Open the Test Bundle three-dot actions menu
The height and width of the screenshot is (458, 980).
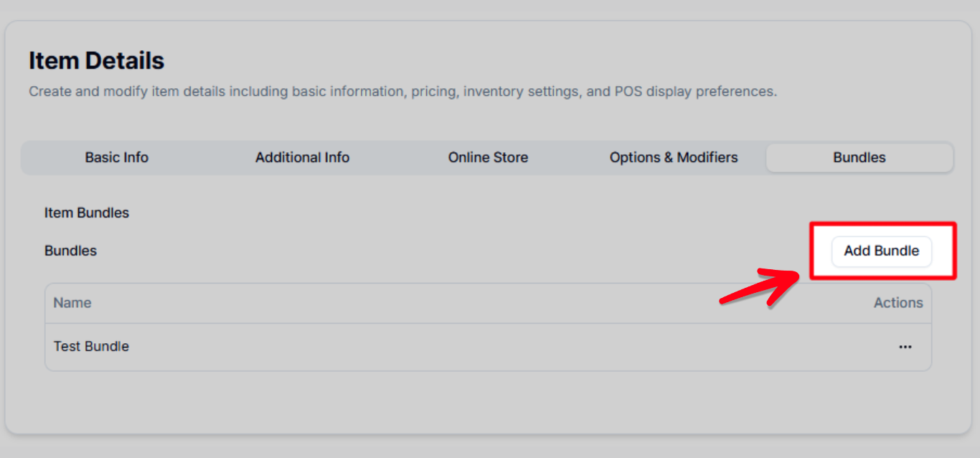(x=905, y=347)
